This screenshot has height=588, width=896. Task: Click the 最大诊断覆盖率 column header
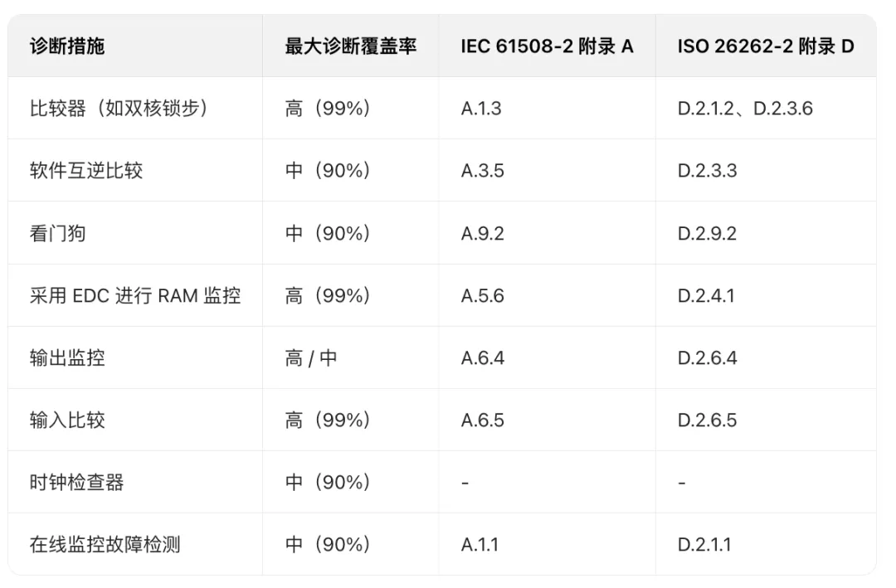point(350,46)
